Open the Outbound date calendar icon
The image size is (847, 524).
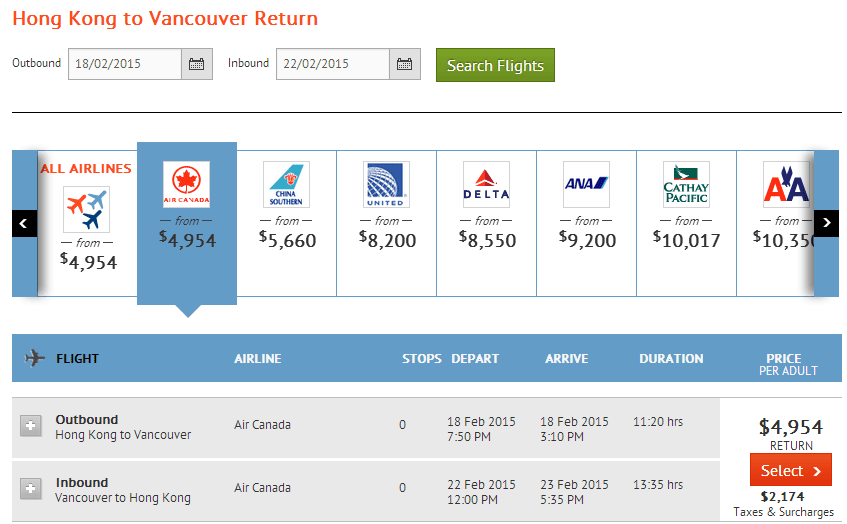pyautogui.click(x=197, y=64)
